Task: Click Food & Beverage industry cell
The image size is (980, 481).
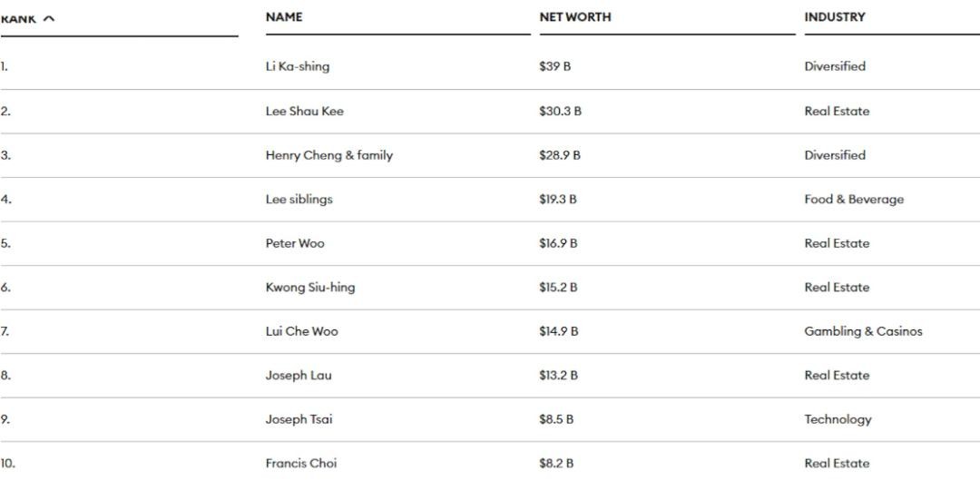Action: [x=853, y=200]
